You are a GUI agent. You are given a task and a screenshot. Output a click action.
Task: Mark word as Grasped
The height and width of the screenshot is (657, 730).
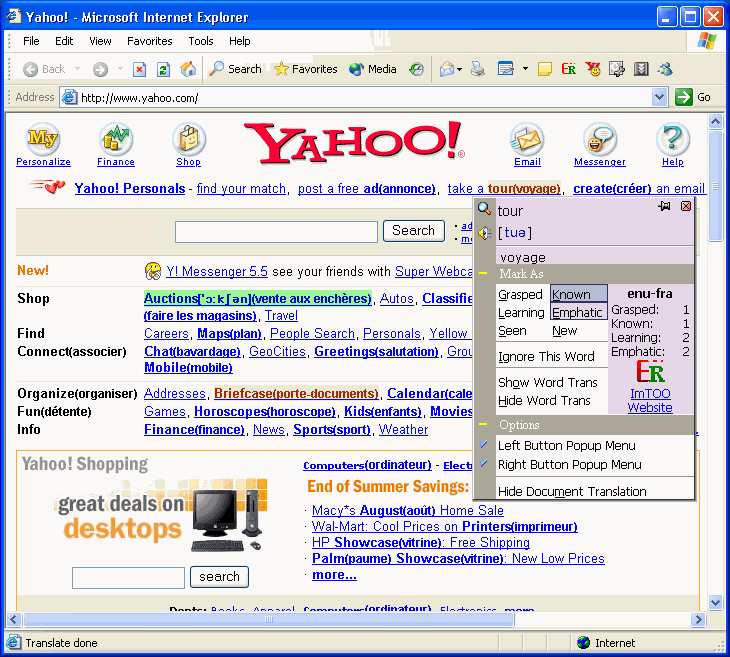520,295
